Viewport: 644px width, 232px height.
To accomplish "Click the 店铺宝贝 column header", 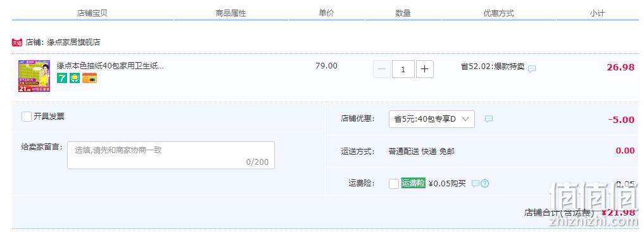I will click(92, 13).
